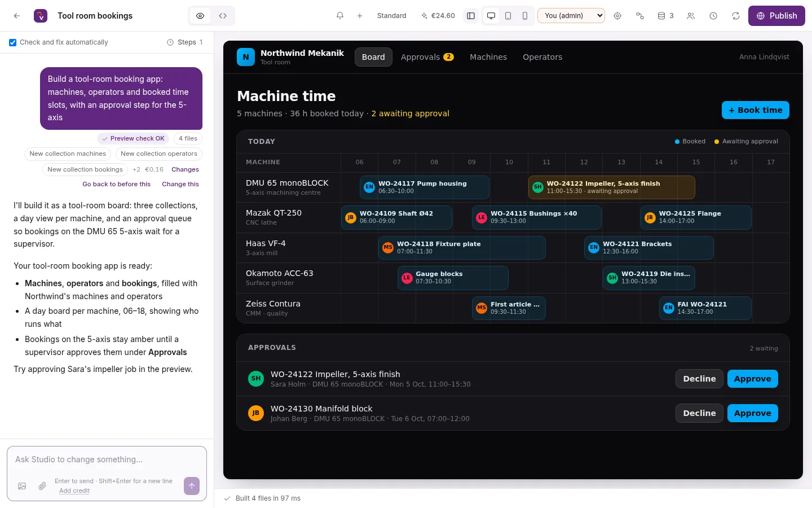Click the target inspect icon
Screen dimensions: 812x508
617,16
